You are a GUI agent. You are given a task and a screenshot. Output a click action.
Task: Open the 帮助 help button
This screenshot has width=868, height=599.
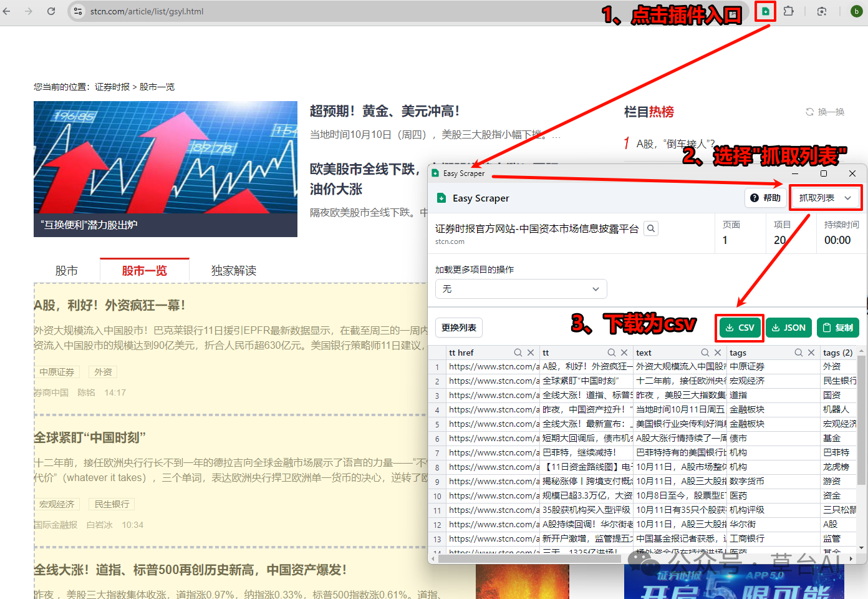tap(765, 198)
